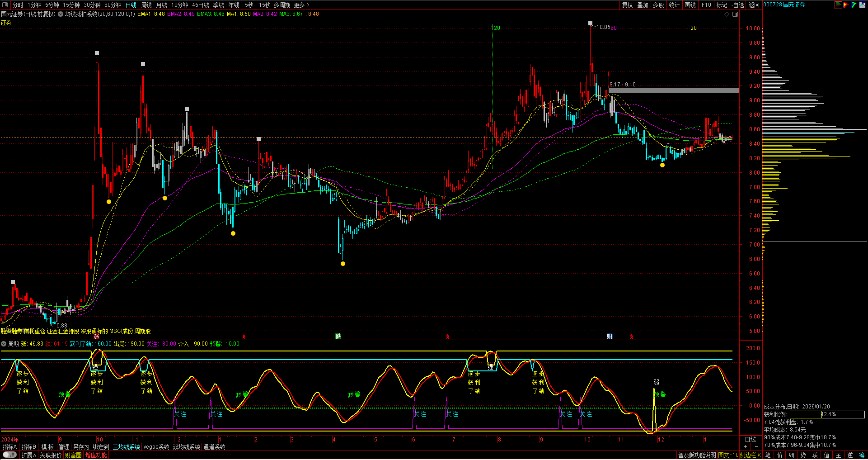Open the 扩展 expander menu
This screenshot has width=868, height=460.
[x=28, y=455]
